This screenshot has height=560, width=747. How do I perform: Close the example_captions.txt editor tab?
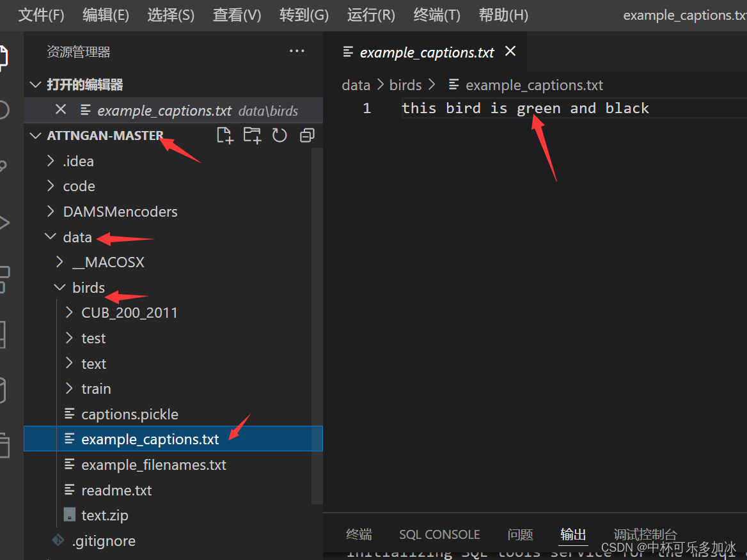coord(510,51)
